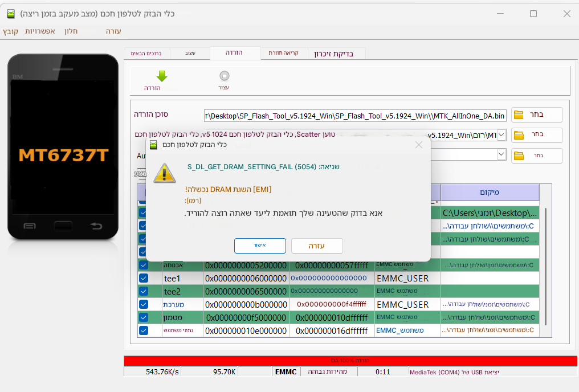Open folder browser for Download Agent file
Image resolution: width=579 pixels, height=392 pixels.
point(536,115)
